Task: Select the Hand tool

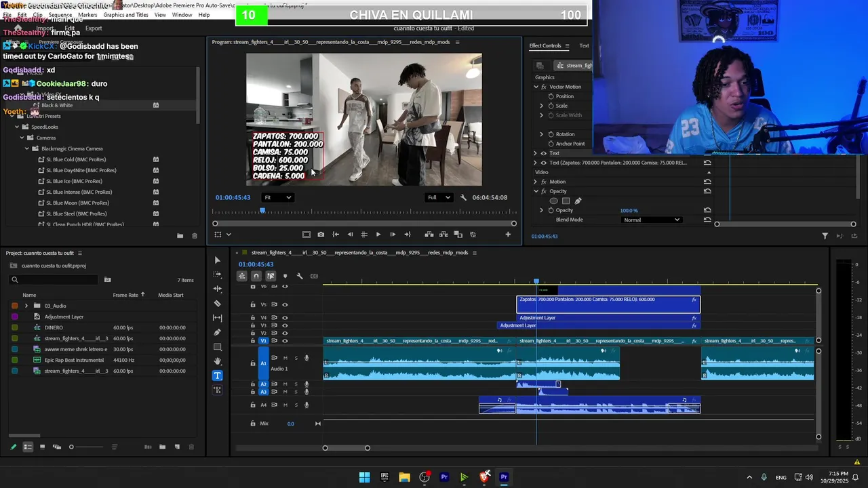Action: point(217,361)
